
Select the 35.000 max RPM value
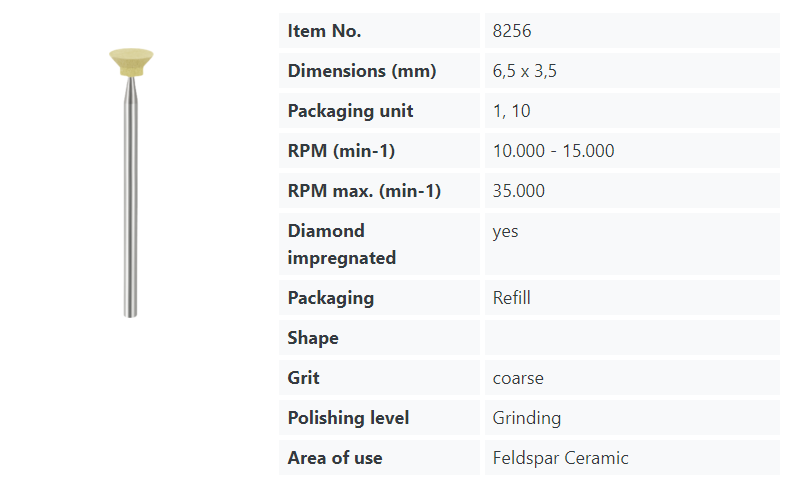[519, 191]
